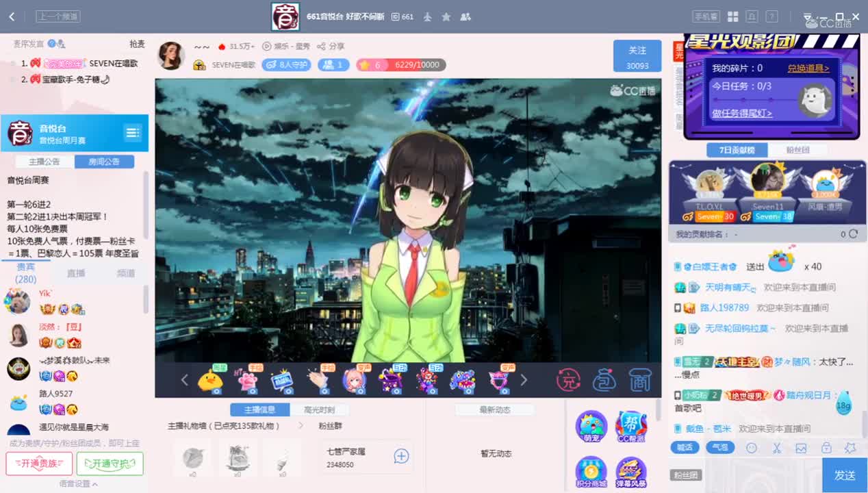
Task: Switch to 房间公告 tab
Action: (x=105, y=162)
